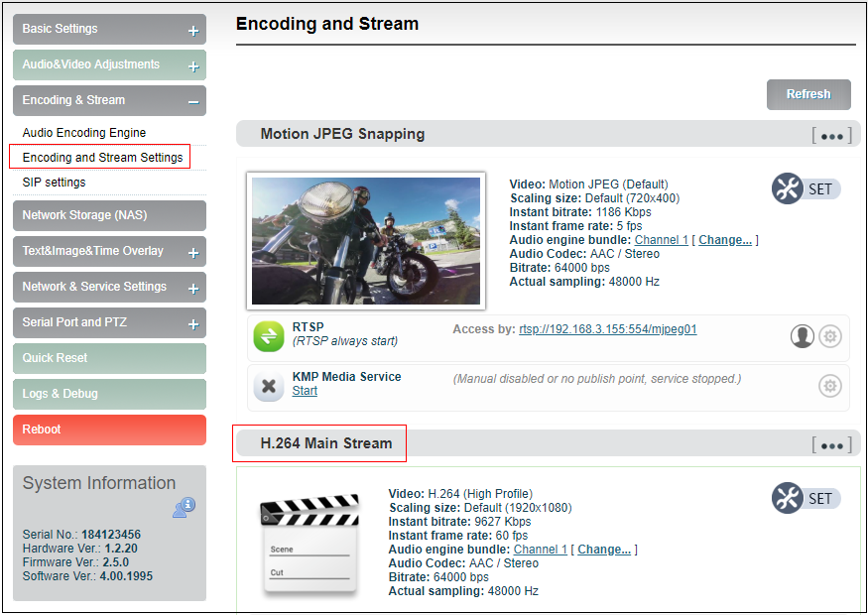Open Network Storage (NAS) menu
Viewport: 868px width, 615px height.
109,215
